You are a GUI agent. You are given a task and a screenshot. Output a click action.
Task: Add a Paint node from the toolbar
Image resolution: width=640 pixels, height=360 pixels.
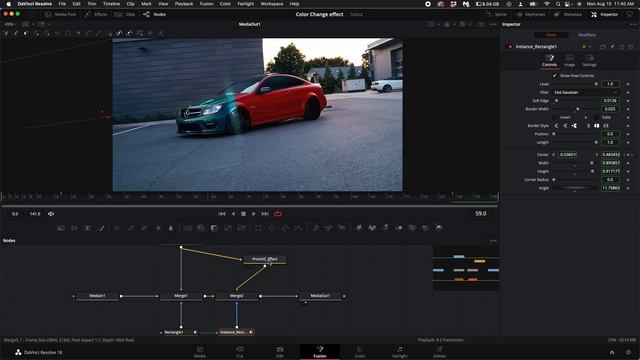(101, 228)
